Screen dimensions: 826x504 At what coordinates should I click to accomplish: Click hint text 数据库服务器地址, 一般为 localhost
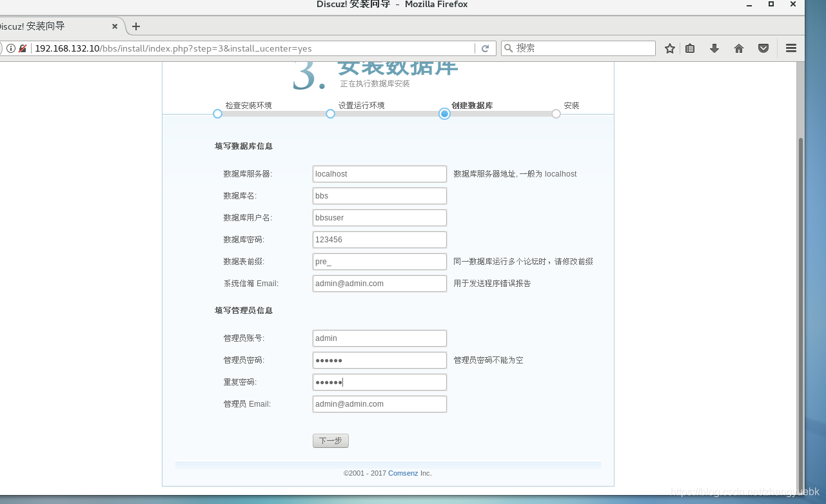515,174
